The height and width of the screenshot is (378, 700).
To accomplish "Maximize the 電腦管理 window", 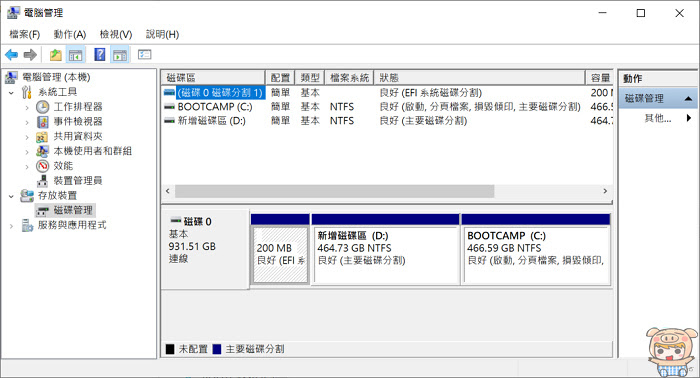I will [641, 13].
